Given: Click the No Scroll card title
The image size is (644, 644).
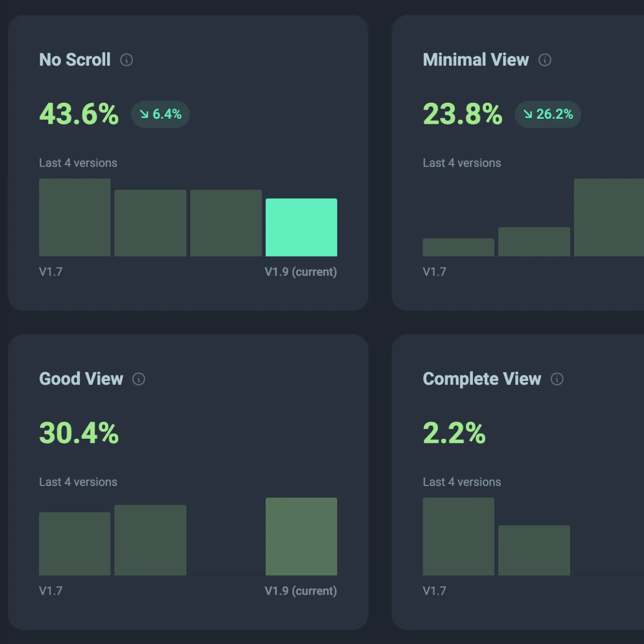Looking at the screenshot, I should (75, 60).
